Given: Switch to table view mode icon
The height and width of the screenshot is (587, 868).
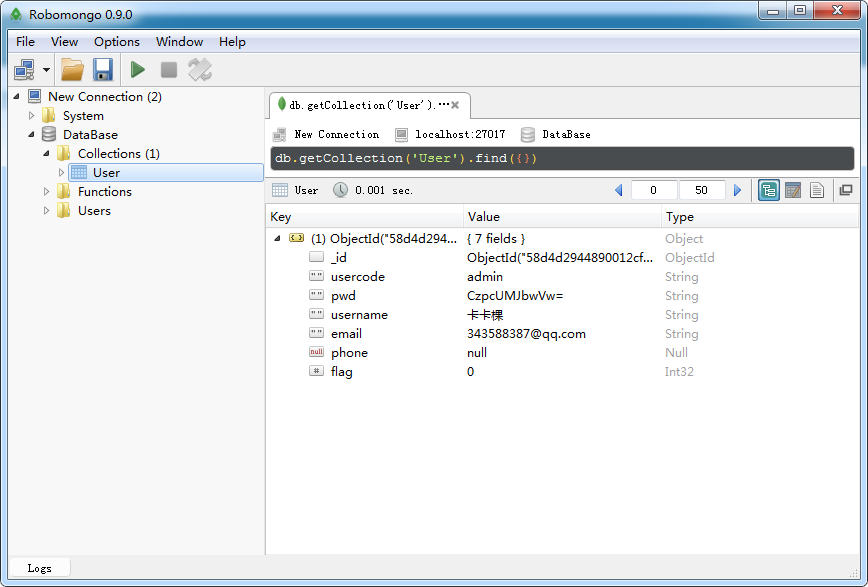Looking at the screenshot, I should click(x=793, y=190).
